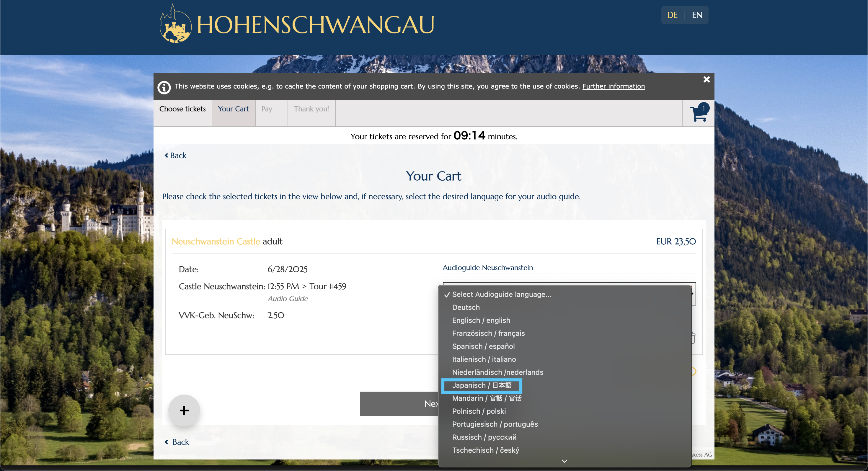Select Englisch / english option
Image resolution: width=868 pixels, height=471 pixels.
565,320
